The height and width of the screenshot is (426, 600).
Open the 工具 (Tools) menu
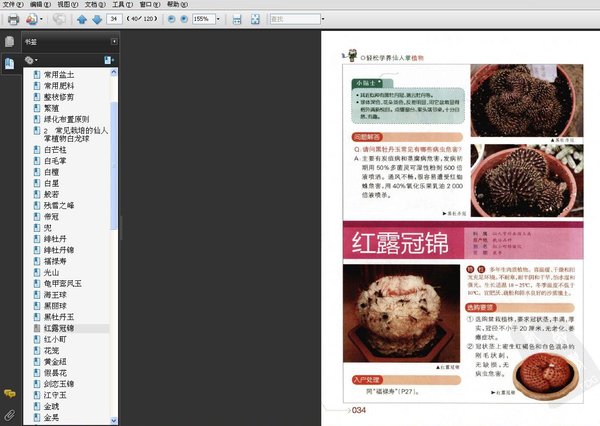pyautogui.click(x=122, y=5)
